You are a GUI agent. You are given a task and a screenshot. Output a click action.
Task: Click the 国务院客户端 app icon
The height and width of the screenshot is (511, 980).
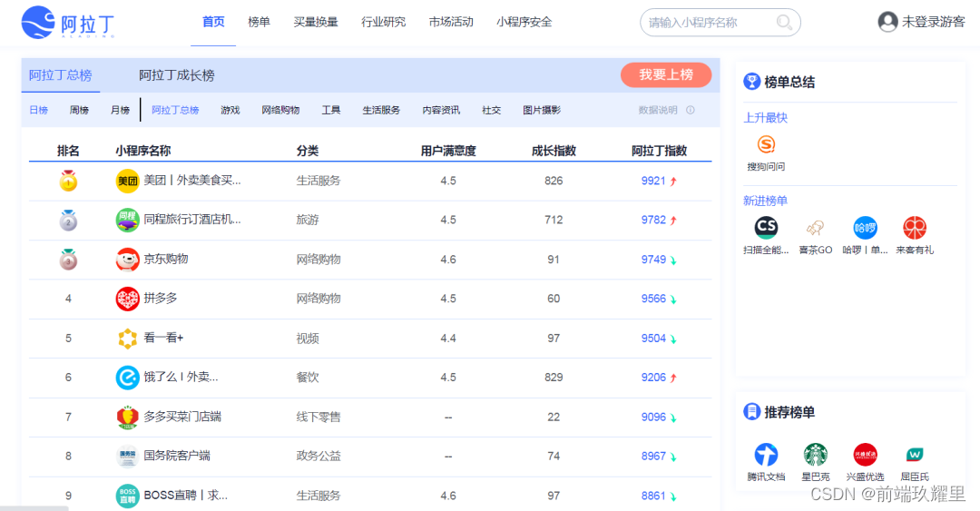pyautogui.click(x=128, y=457)
